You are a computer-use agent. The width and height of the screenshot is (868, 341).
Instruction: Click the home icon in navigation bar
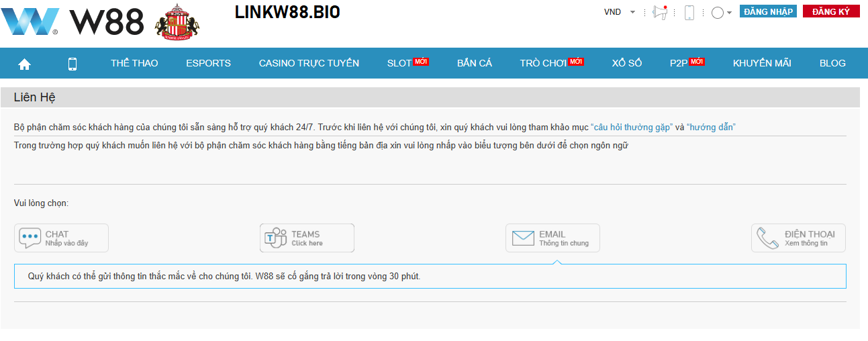[x=25, y=64]
